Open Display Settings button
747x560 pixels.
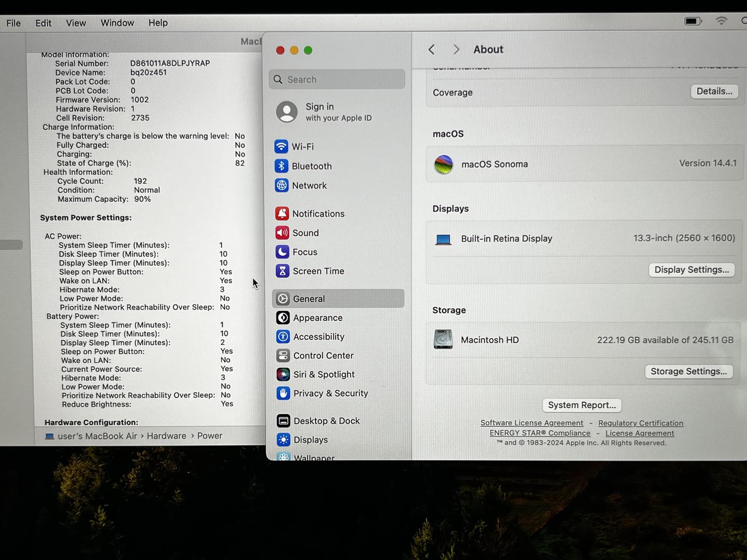[691, 270]
